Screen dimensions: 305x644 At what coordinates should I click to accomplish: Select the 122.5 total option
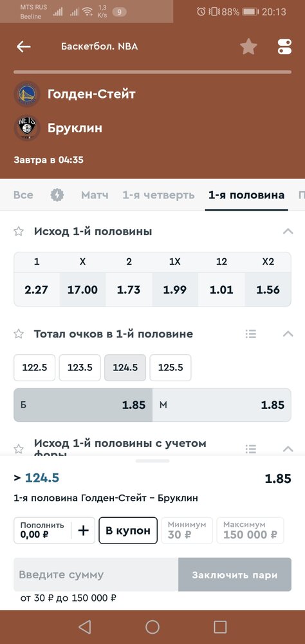click(x=35, y=368)
